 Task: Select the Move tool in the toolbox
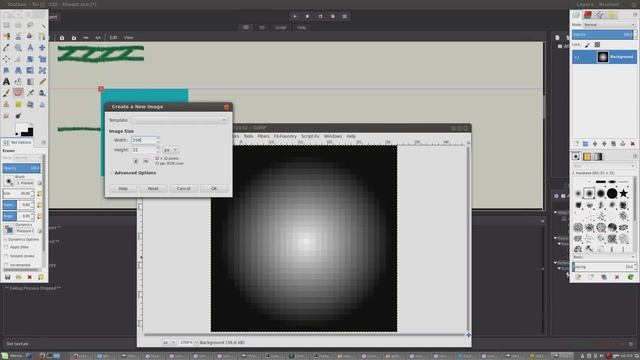coord(42,48)
